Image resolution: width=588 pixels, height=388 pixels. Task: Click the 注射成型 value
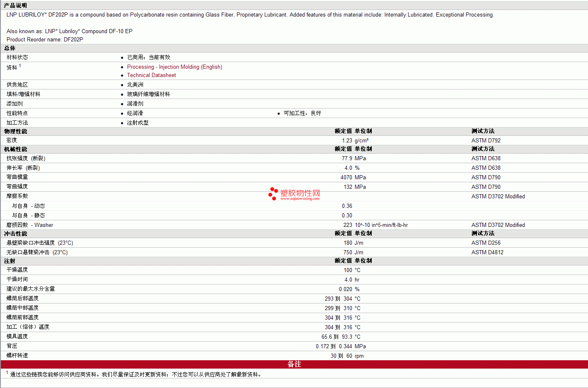(138, 123)
